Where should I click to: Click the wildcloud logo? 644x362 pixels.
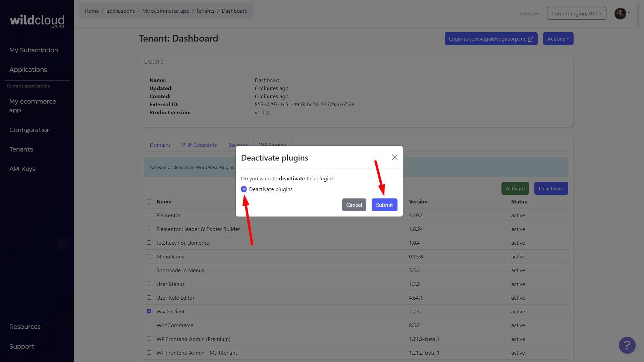pos(37,21)
